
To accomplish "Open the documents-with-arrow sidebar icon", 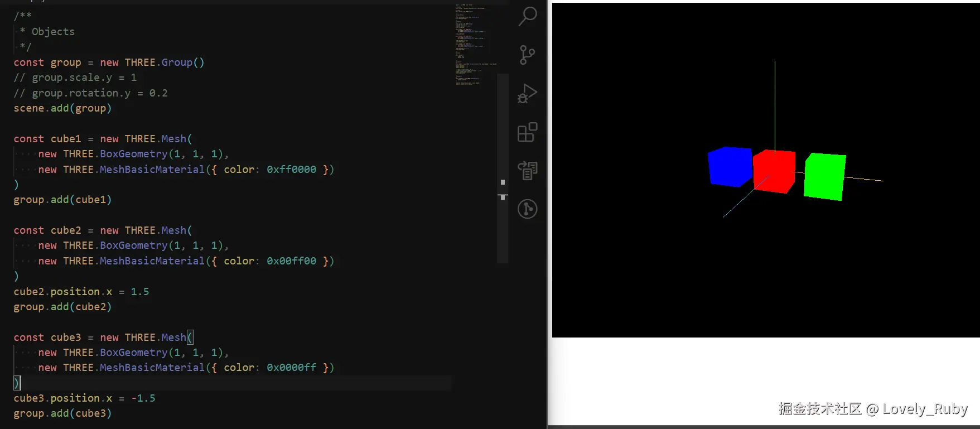I will 527,170.
